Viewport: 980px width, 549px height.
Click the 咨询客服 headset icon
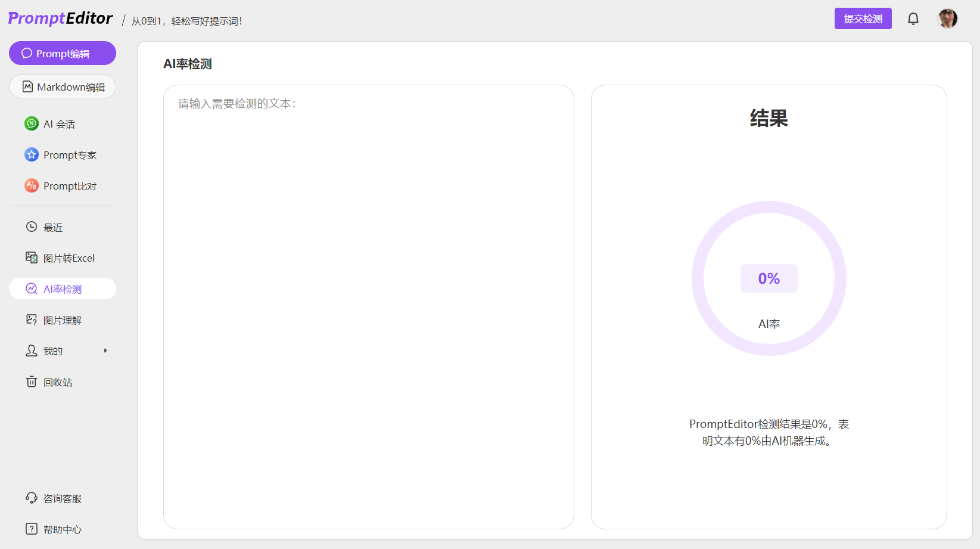32,498
